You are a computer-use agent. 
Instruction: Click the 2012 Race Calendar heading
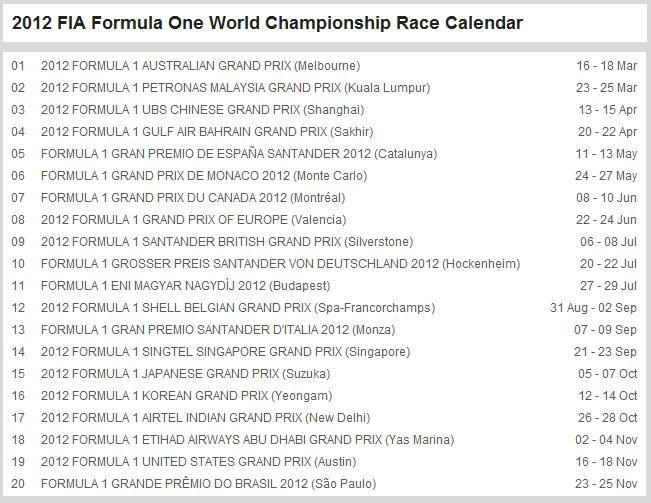pos(267,23)
